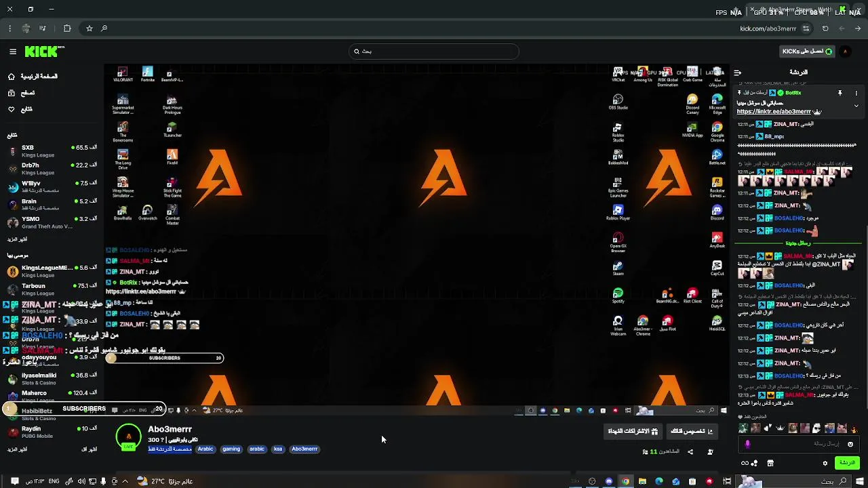Click the chat message input field
The width and height of the screenshot is (868, 488).
coord(800,445)
